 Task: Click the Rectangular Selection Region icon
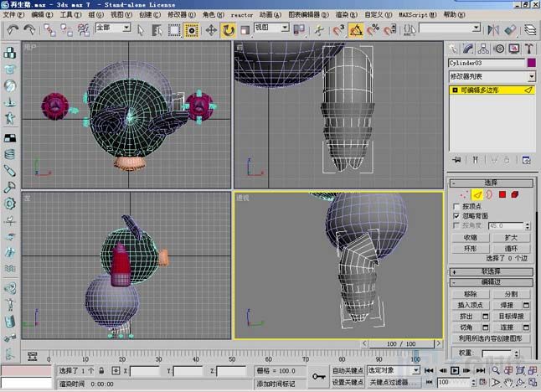[x=174, y=30]
